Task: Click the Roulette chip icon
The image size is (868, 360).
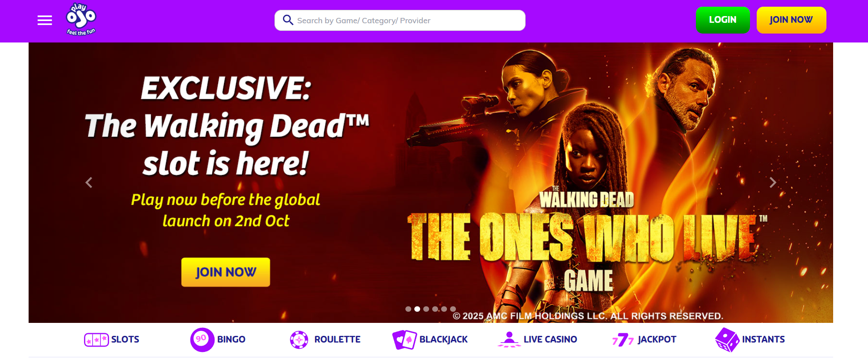Action: 299,340
